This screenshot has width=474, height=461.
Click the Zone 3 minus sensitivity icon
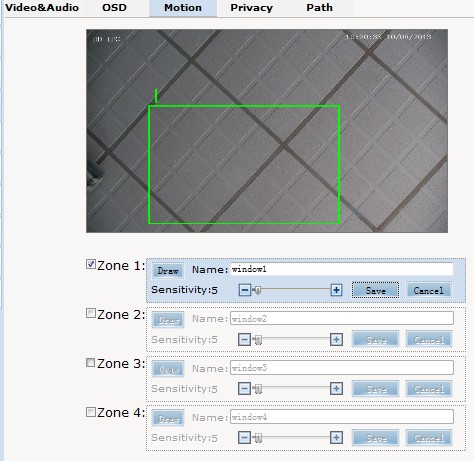(x=244, y=389)
